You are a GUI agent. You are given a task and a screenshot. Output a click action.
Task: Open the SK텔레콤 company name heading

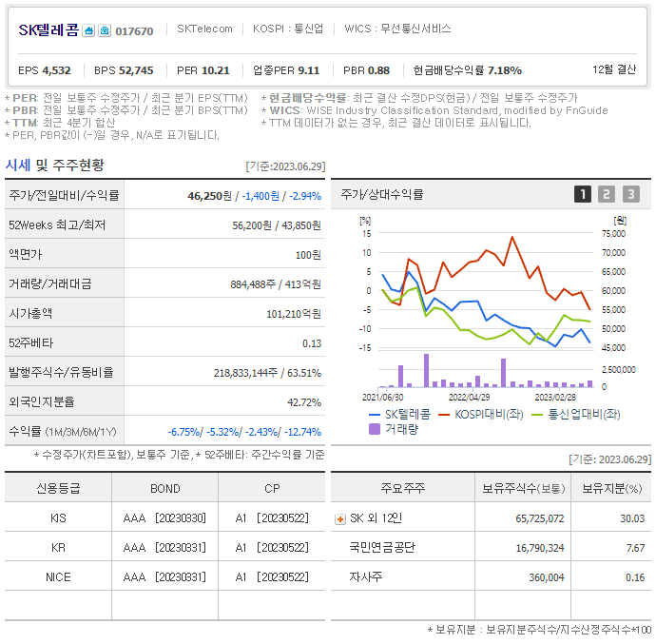[48, 29]
